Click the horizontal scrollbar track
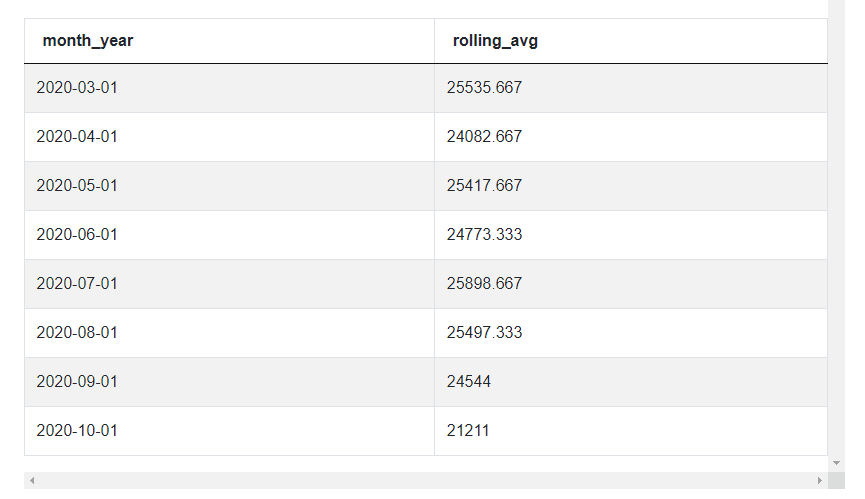Screen dimensions: 865x499 click(425, 481)
